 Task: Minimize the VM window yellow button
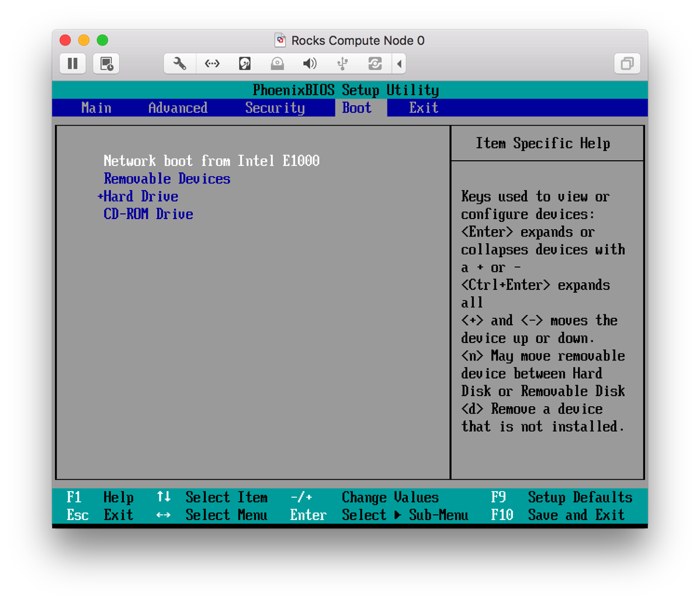coord(84,40)
